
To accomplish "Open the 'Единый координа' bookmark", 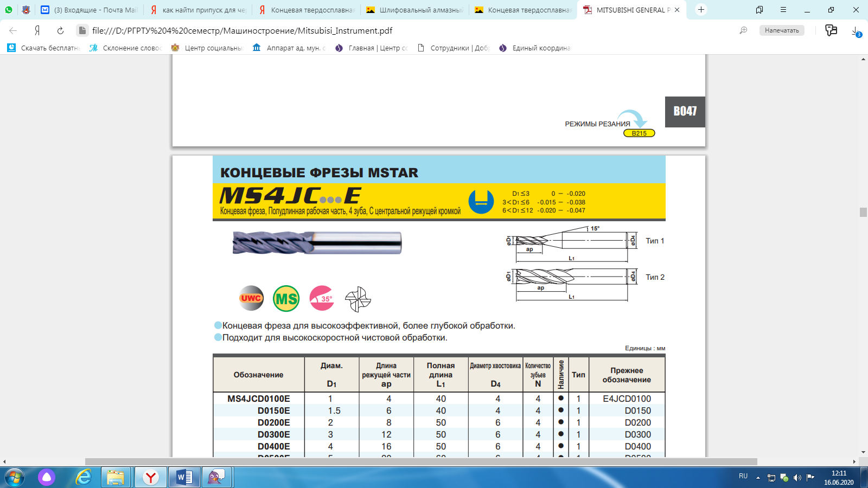I will click(x=535, y=48).
